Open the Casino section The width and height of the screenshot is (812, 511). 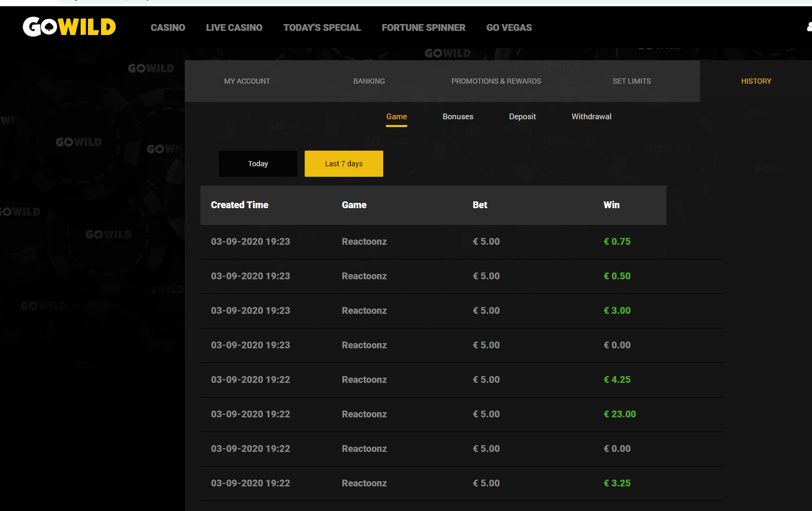168,28
